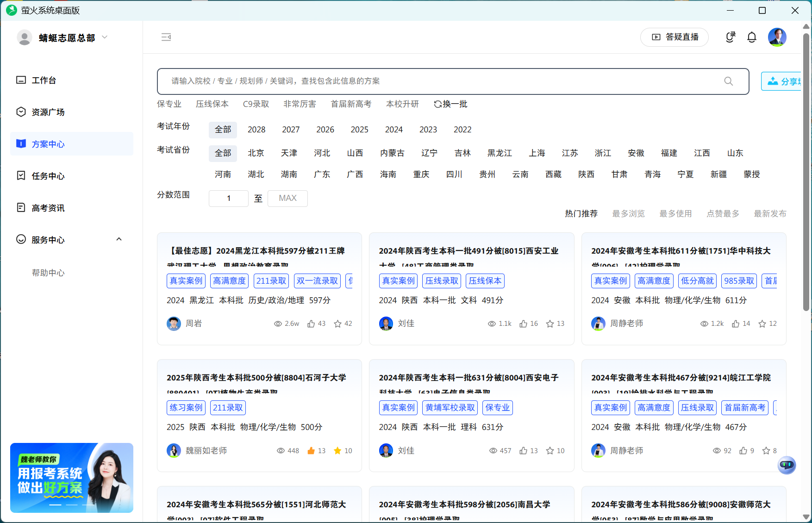Image resolution: width=812 pixels, height=523 pixels.
Task: Open the 任务中心 sidebar icon
Action: [21, 175]
